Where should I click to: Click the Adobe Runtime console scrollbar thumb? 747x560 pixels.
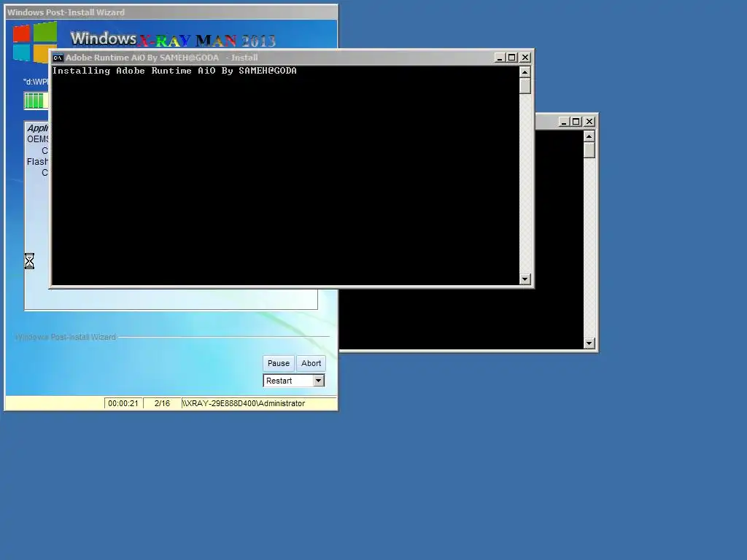pyautogui.click(x=525, y=86)
